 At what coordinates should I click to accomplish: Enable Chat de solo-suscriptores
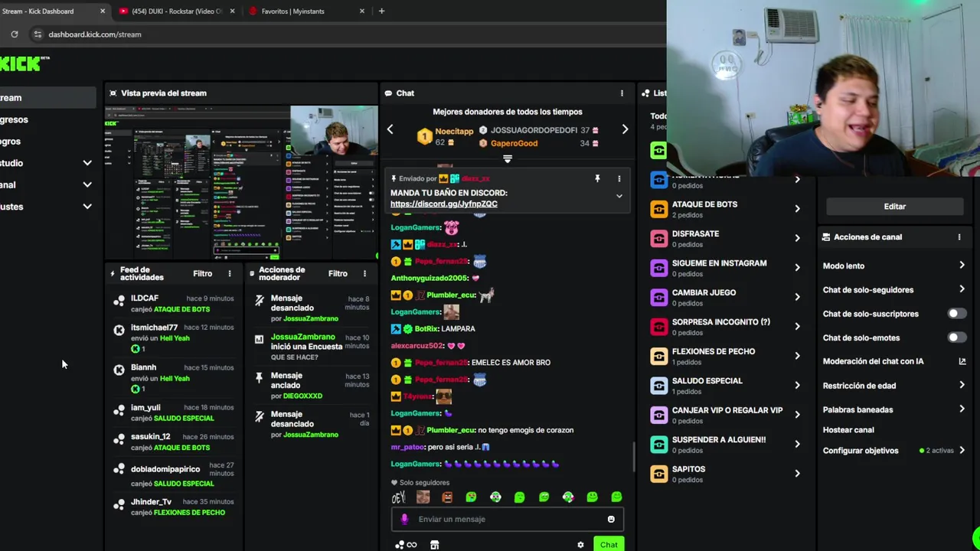point(956,314)
